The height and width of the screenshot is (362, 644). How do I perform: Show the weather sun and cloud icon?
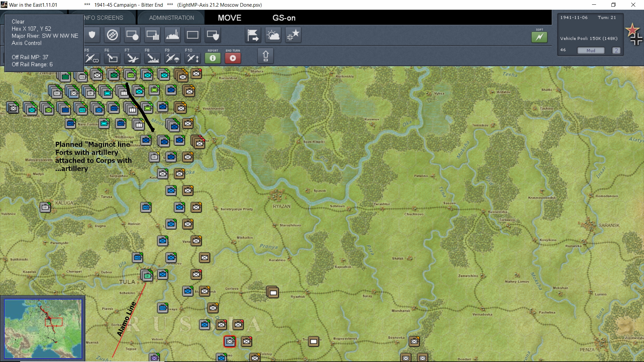273,35
